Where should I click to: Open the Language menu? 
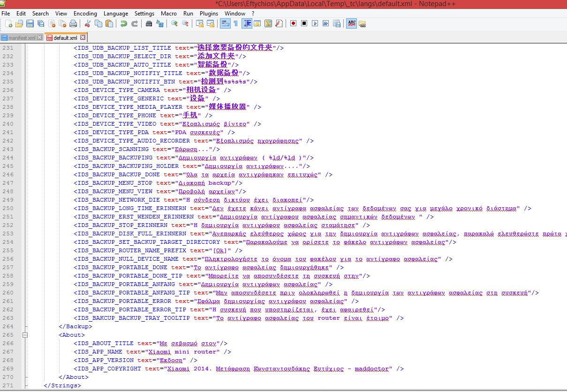coord(115,14)
